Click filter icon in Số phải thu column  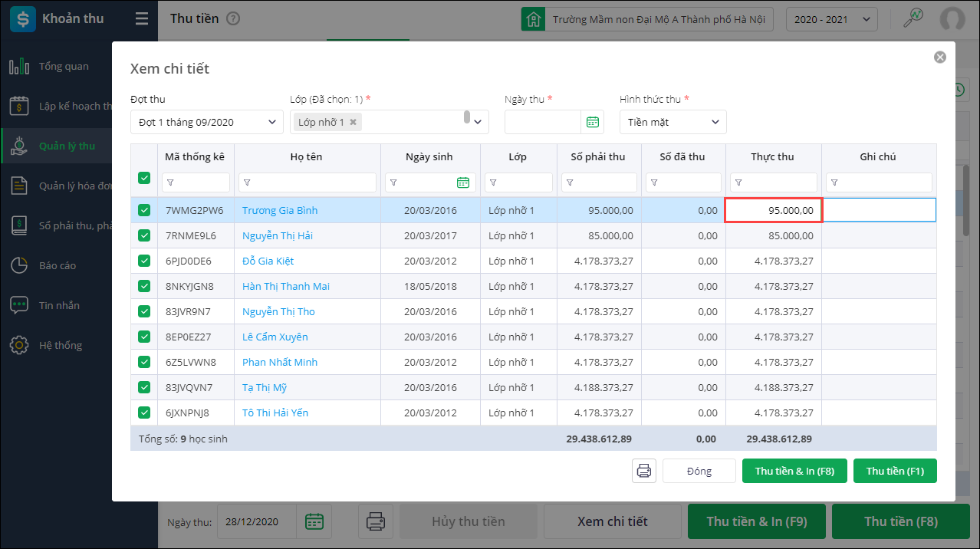point(570,182)
